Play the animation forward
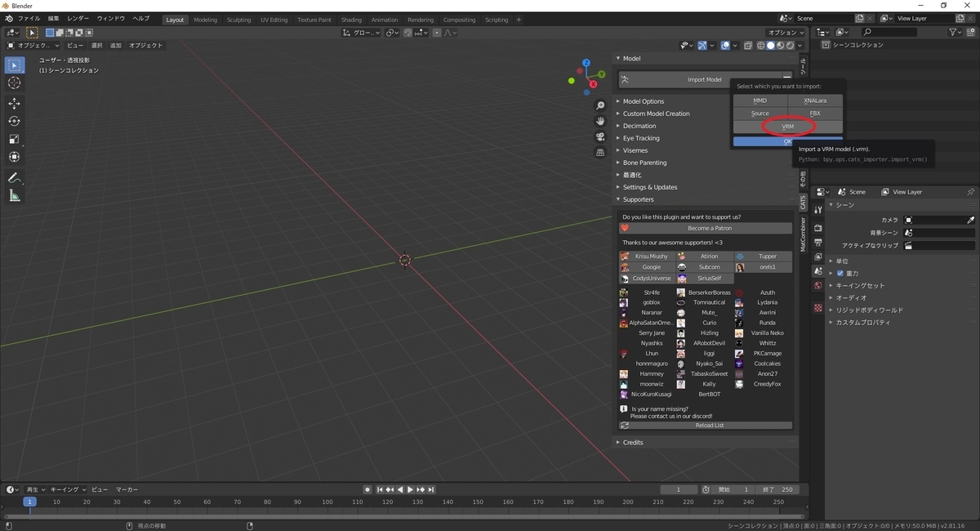Image resolution: width=980 pixels, height=531 pixels. pos(410,489)
